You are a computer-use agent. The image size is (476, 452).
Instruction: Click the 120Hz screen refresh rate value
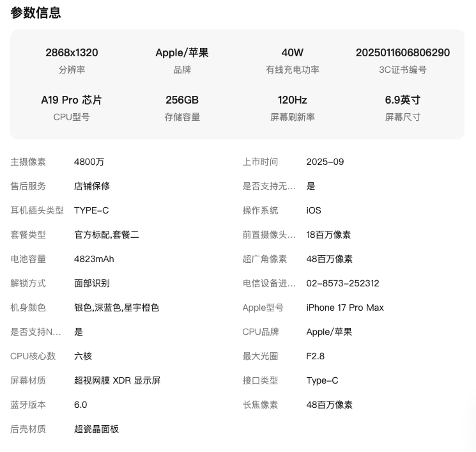pos(292,100)
